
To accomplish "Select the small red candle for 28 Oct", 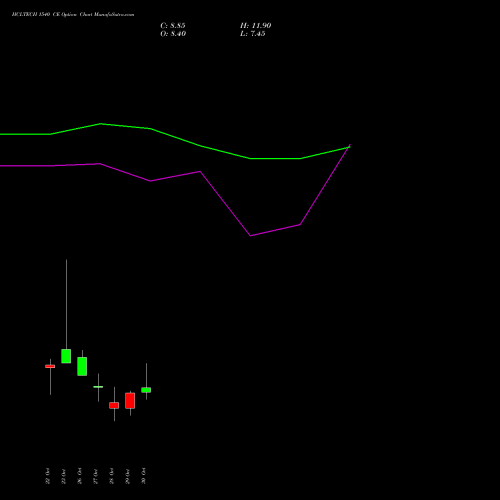I will click(114, 405).
